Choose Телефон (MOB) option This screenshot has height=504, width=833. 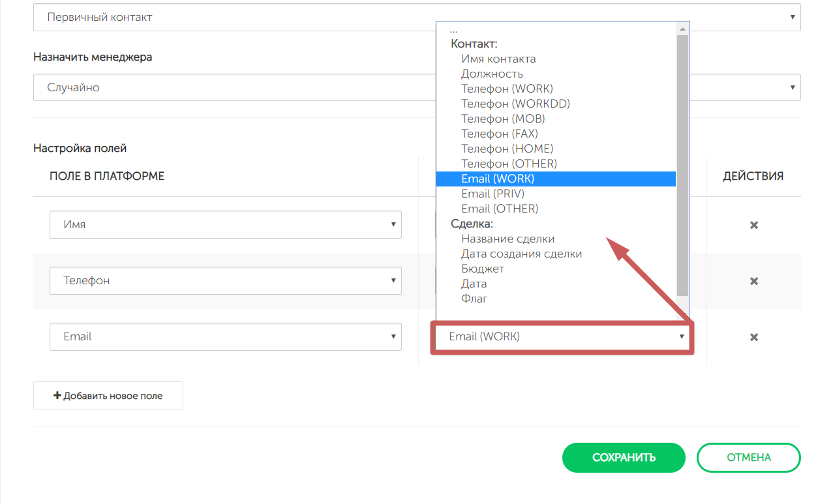(503, 119)
